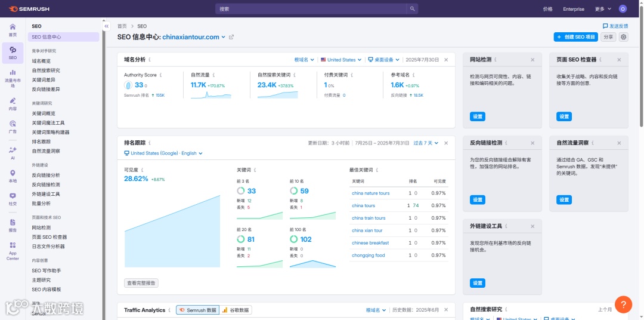Open 根域名 dropdown in 域名分析
Viewport: 644px width, 320px height.
click(304, 60)
